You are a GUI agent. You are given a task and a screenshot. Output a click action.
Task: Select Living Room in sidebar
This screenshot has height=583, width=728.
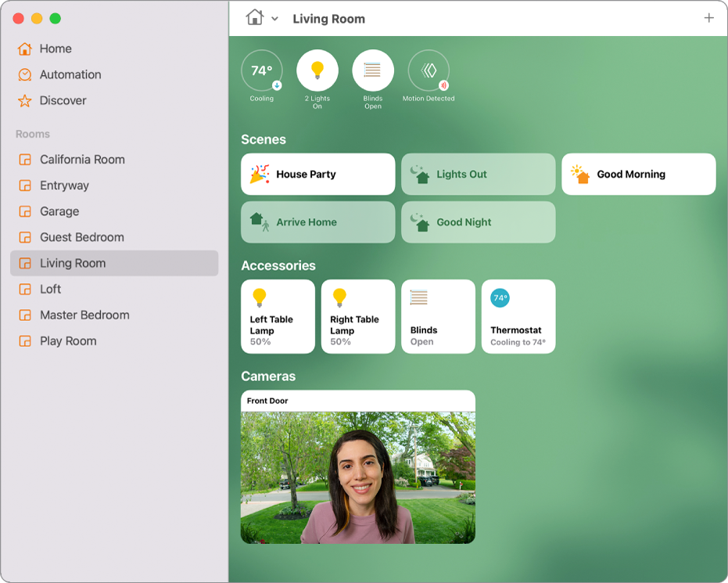[x=113, y=264]
